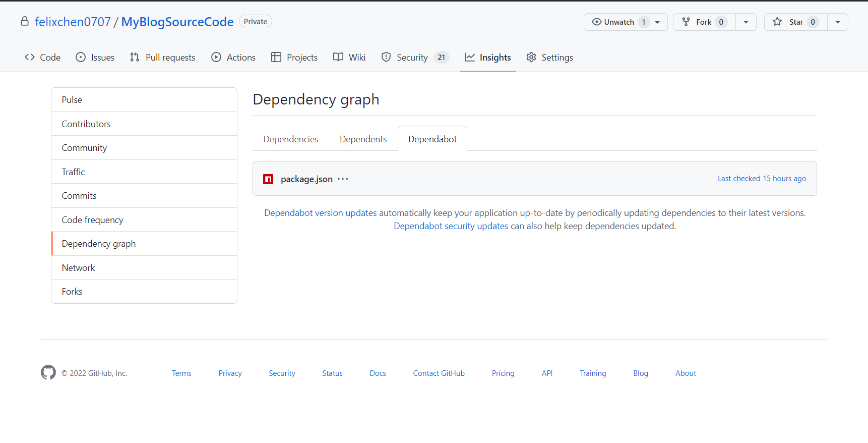Open Blog link in footer
This screenshot has width=868, height=443.
[x=641, y=373]
